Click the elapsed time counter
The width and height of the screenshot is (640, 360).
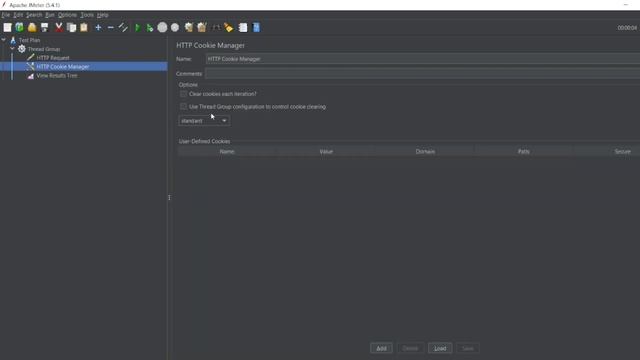627,28
